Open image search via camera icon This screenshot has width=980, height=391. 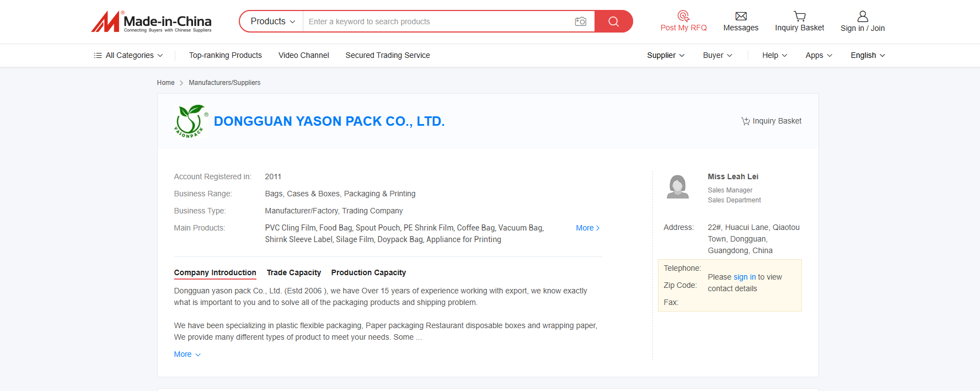(x=580, y=22)
